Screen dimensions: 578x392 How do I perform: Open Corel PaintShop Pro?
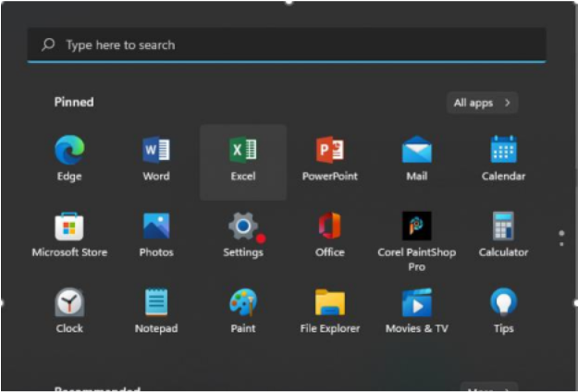click(x=416, y=226)
